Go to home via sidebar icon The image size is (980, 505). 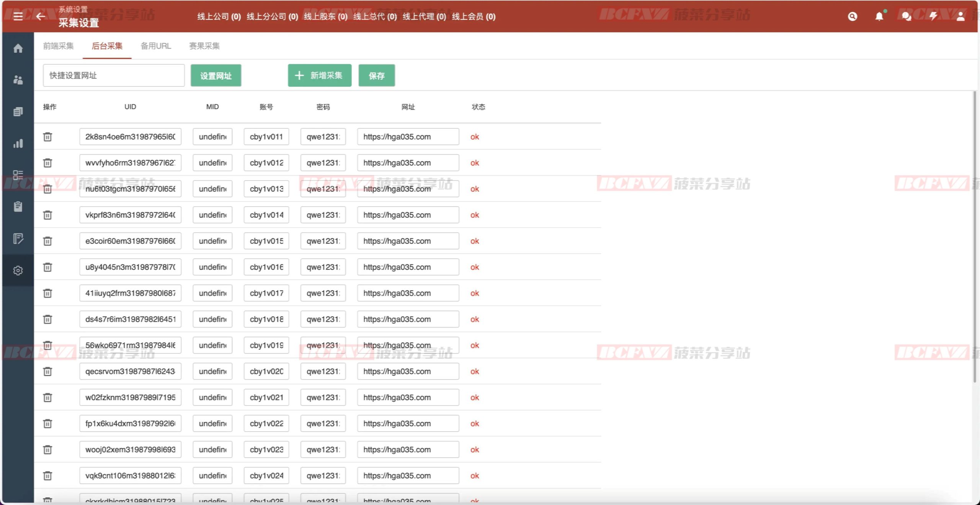(x=18, y=49)
